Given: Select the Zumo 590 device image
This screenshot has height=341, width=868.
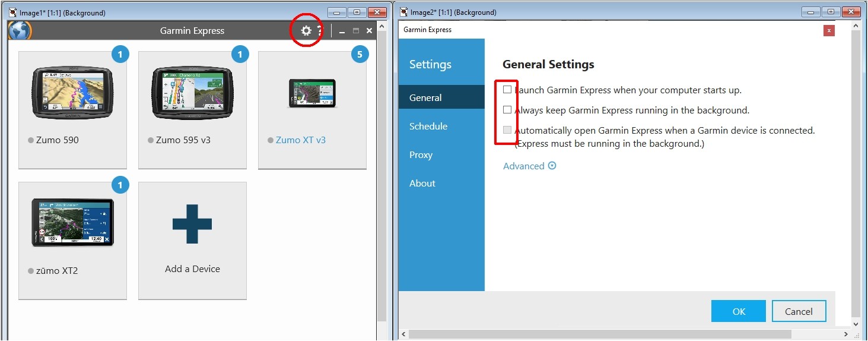Looking at the screenshot, I should [72, 93].
